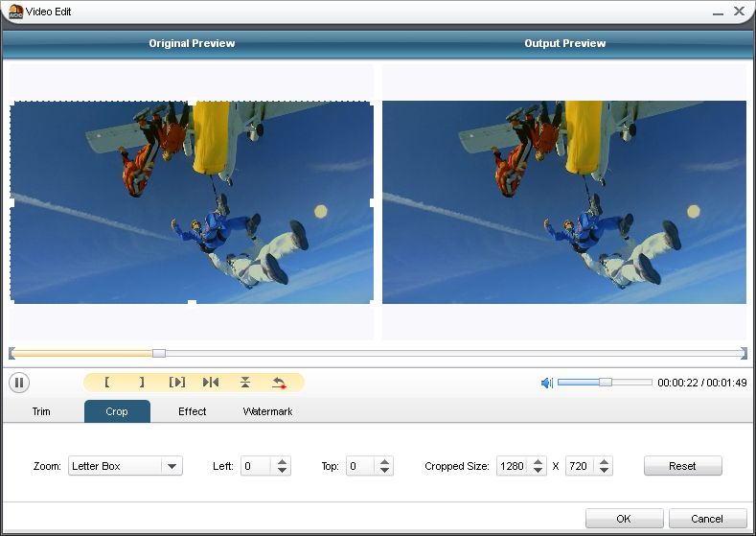Adjust the volume slider handle
This screenshot has height=536, width=756.
pyautogui.click(x=606, y=382)
